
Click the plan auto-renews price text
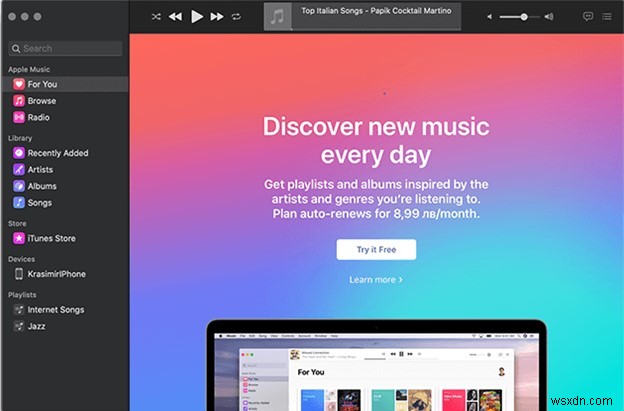376,214
